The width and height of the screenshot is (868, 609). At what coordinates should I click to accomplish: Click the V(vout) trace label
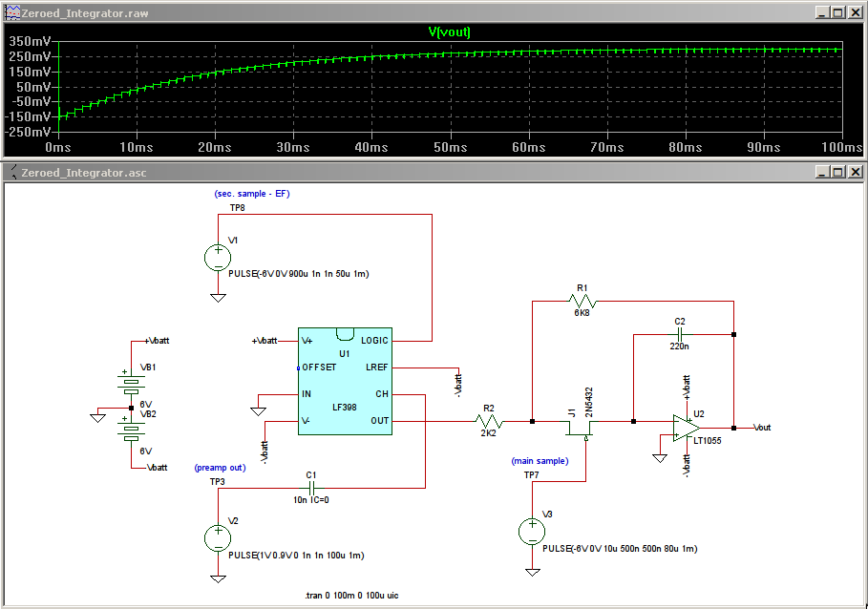tap(449, 31)
